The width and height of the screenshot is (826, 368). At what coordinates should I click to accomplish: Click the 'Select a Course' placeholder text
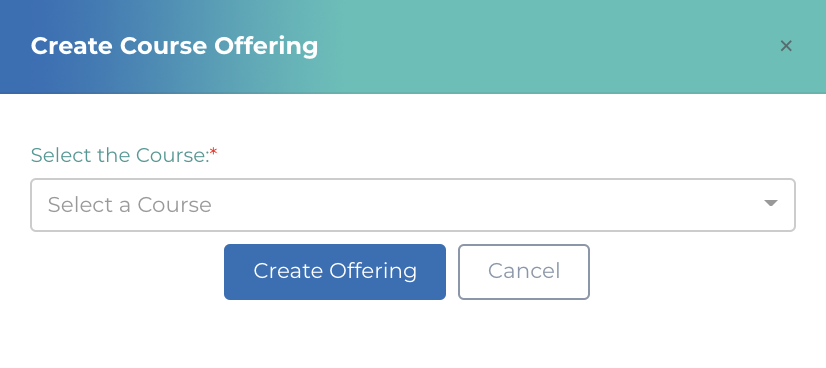click(130, 205)
